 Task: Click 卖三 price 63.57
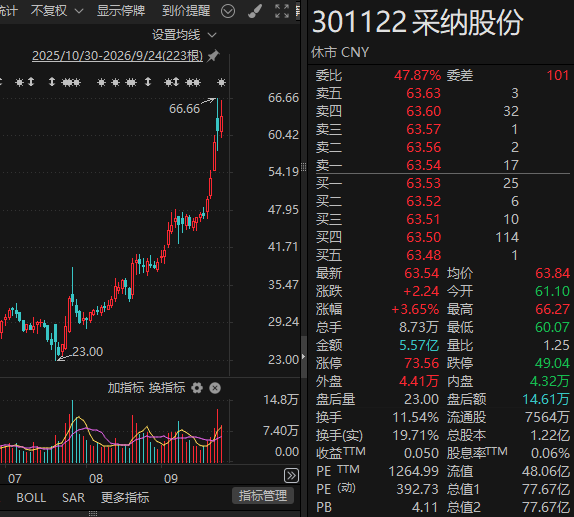tap(424, 129)
